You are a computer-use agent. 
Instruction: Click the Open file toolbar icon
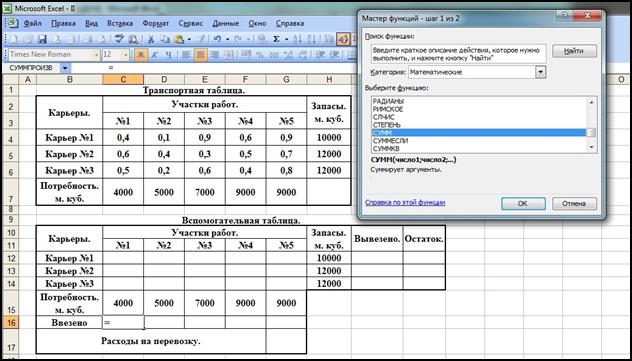tap(28, 39)
